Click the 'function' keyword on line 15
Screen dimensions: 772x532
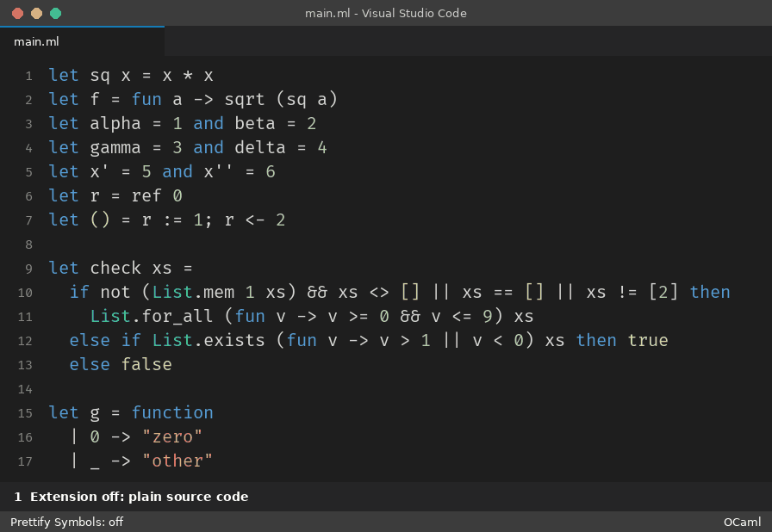pos(172,412)
